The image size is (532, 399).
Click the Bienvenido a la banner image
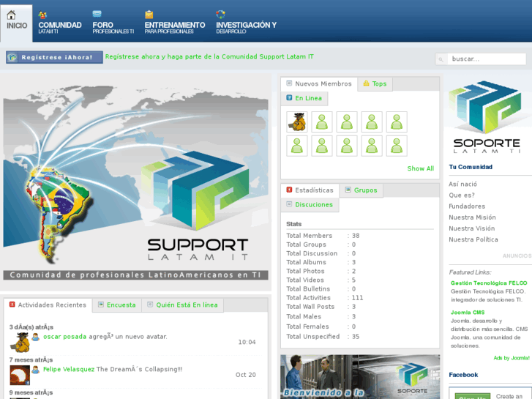(x=360, y=377)
